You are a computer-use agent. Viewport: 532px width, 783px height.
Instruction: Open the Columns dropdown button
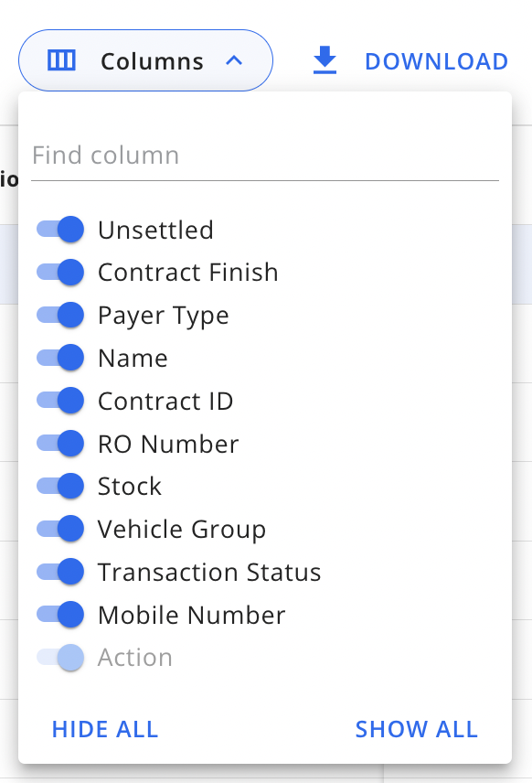pos(145,60)
